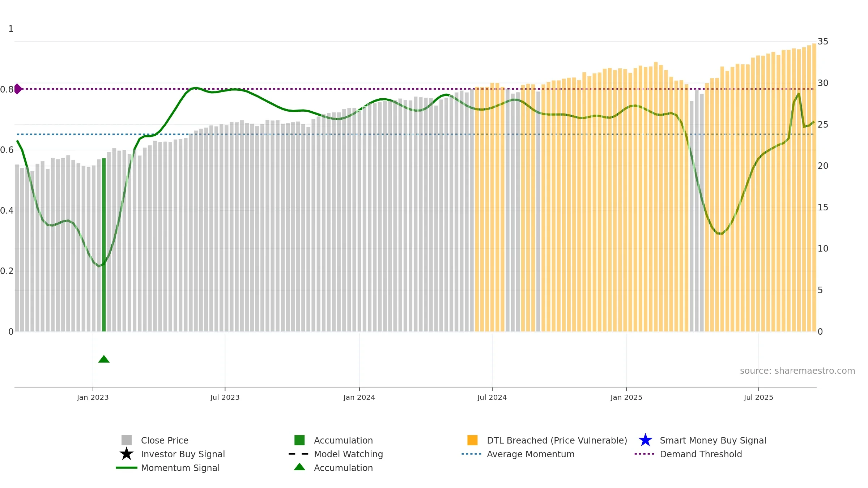Click the gray Close Price legend square
Screen dimensions: 868x488
127,440
